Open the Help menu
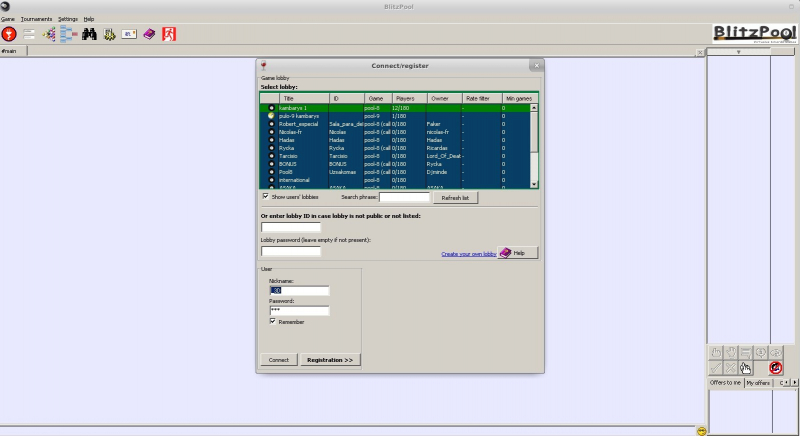 (x=89, y=19)
